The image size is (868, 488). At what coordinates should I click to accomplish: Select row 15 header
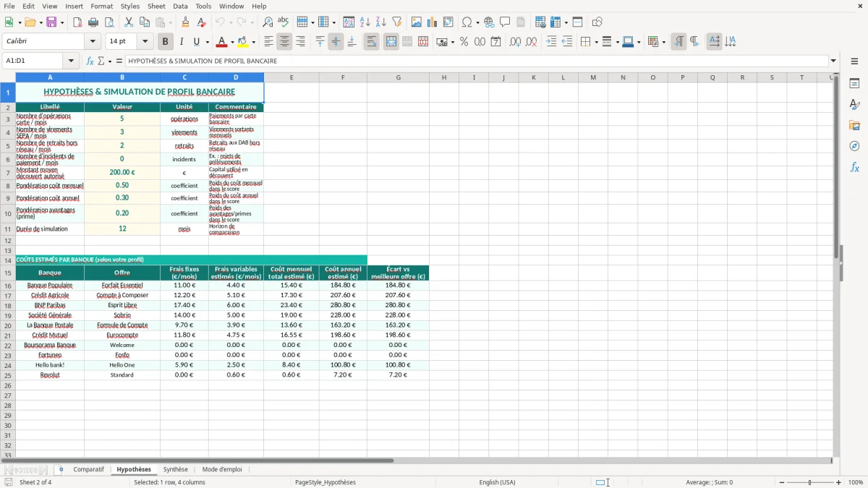[8, 273]
